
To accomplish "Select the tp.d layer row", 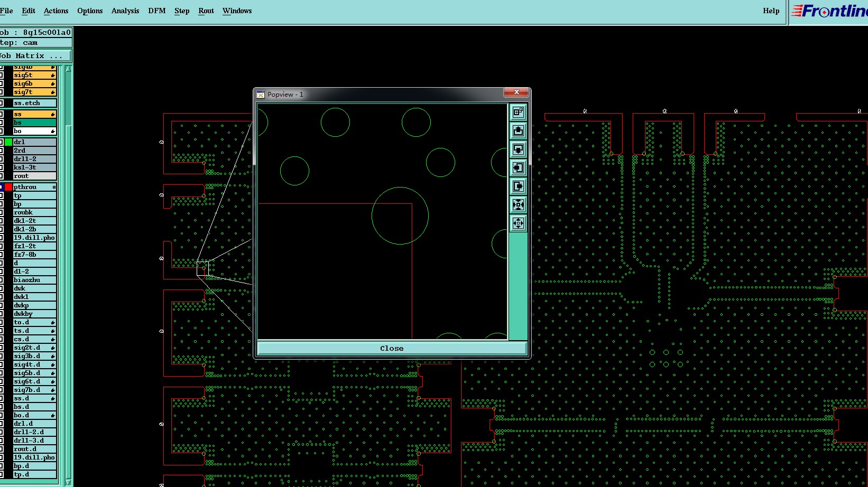I will (34, 474).
